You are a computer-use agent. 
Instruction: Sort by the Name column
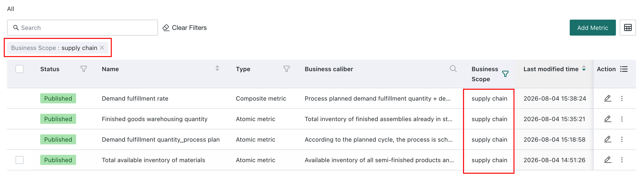pos(217,68)
